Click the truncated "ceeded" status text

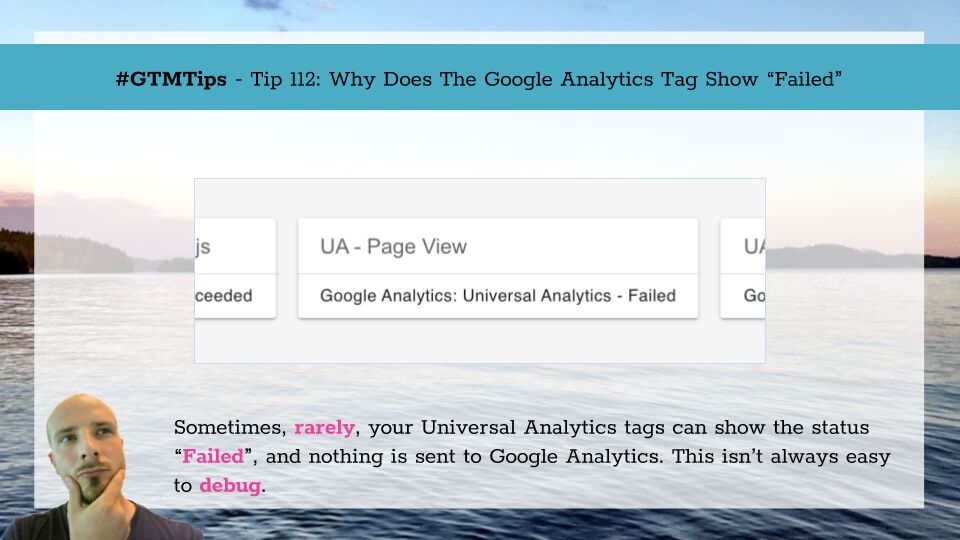[x=223, y=296]
